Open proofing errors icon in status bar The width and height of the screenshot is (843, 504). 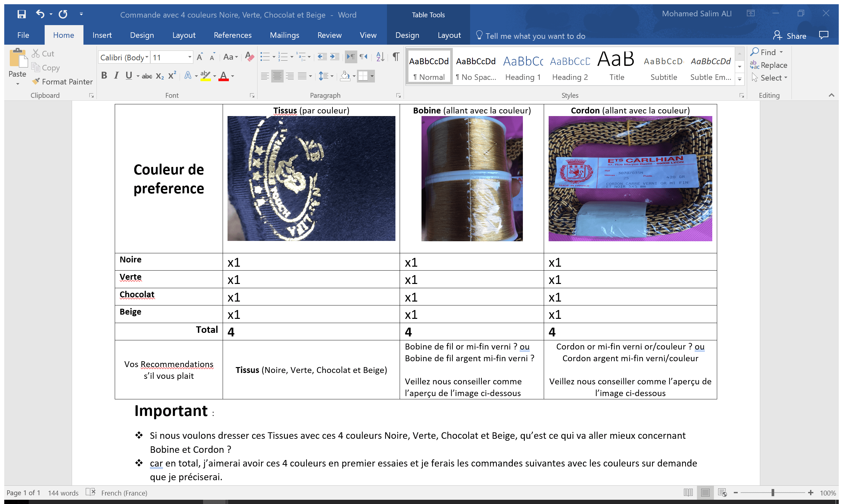[90, 492]
